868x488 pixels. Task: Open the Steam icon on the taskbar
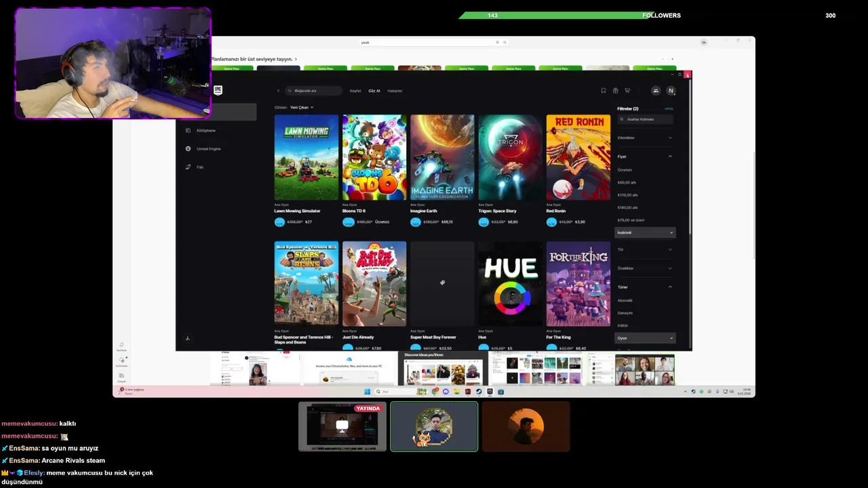click(x=479, y=392)
